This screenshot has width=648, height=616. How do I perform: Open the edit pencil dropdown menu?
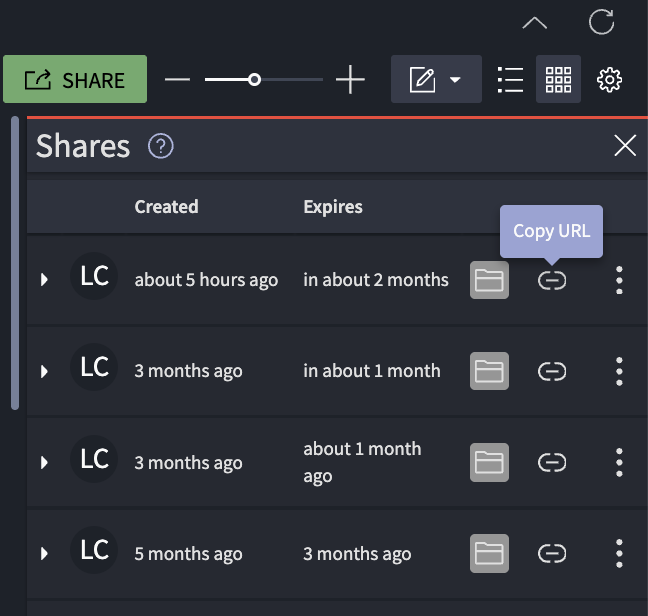point(436,80)
